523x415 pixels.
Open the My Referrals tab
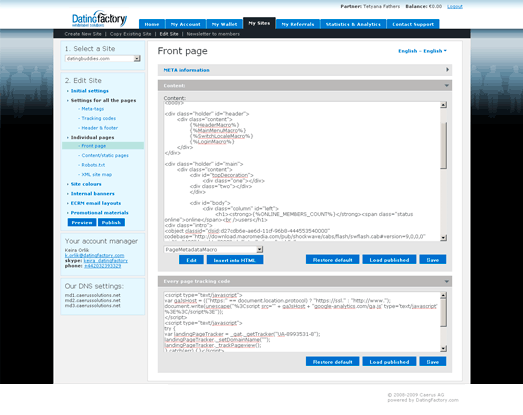tap(298, 24)
